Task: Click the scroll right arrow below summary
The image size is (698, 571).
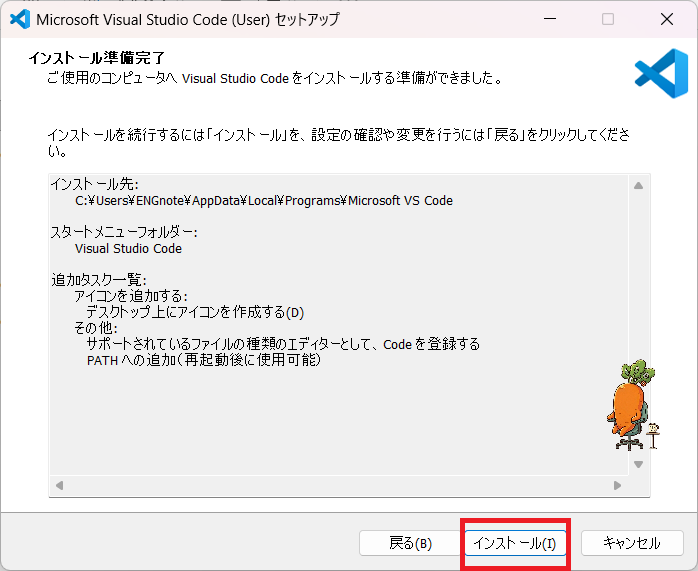Action: (617, 485)
